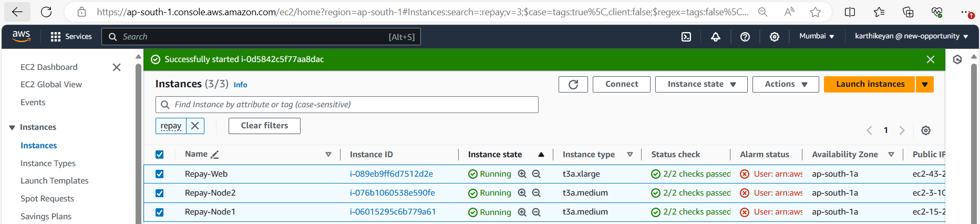Open Launch Templates page
The height and width of the screenshot is (224, 980).
(54, 180)
